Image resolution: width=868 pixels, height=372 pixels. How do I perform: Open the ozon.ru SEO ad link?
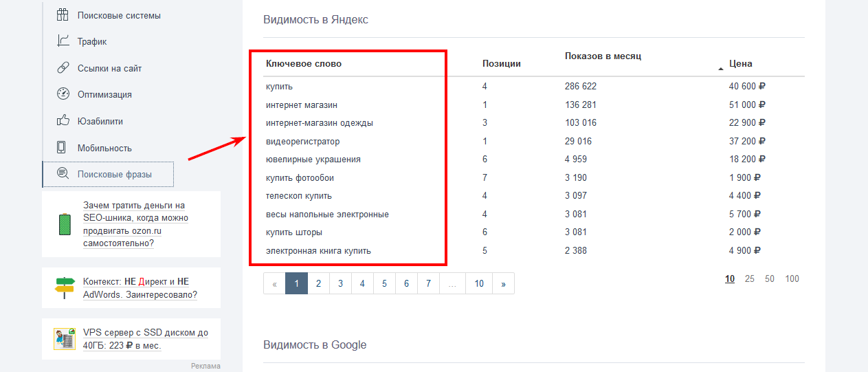[135, 224]
